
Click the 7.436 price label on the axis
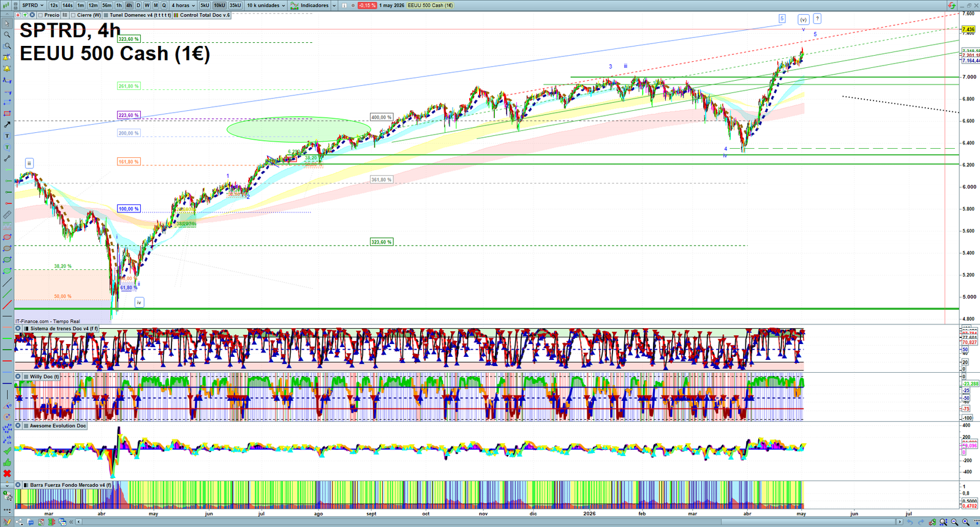[x=968, y=29]
